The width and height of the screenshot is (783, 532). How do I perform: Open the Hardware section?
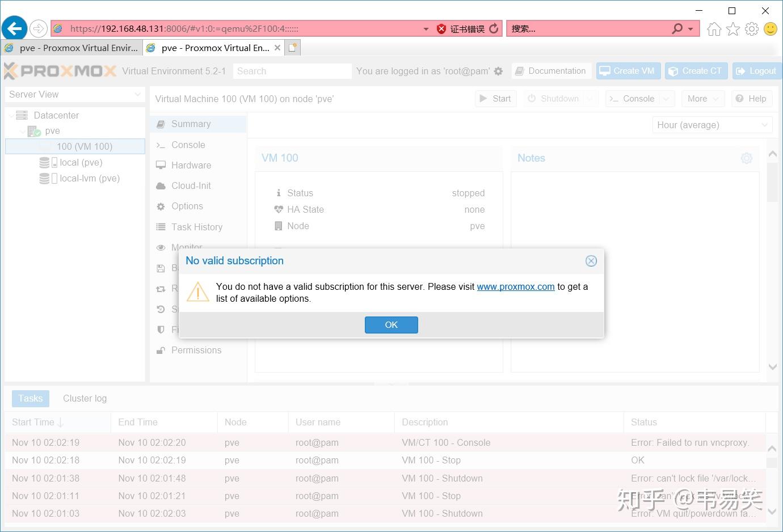[198, 166]
